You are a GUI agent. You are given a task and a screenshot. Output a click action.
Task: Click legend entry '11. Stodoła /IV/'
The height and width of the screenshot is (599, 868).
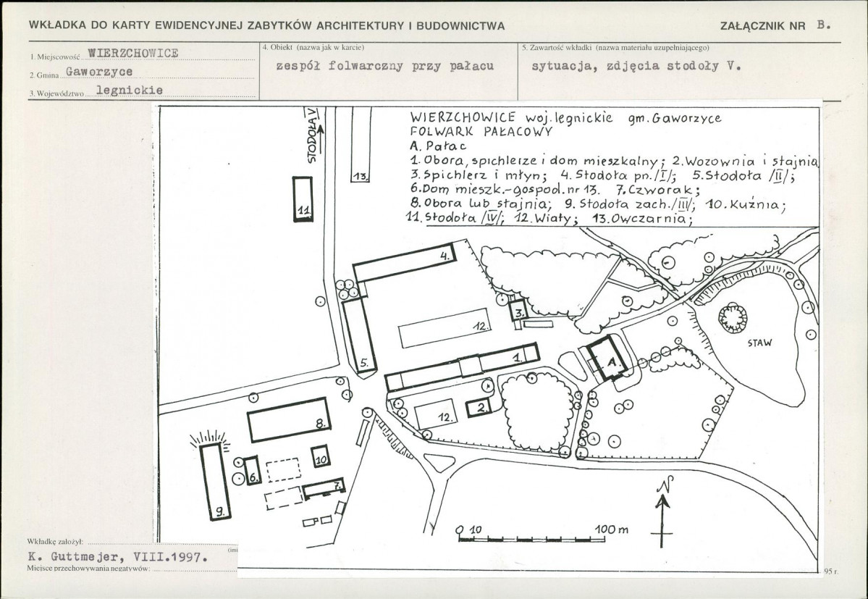point(455,218)
